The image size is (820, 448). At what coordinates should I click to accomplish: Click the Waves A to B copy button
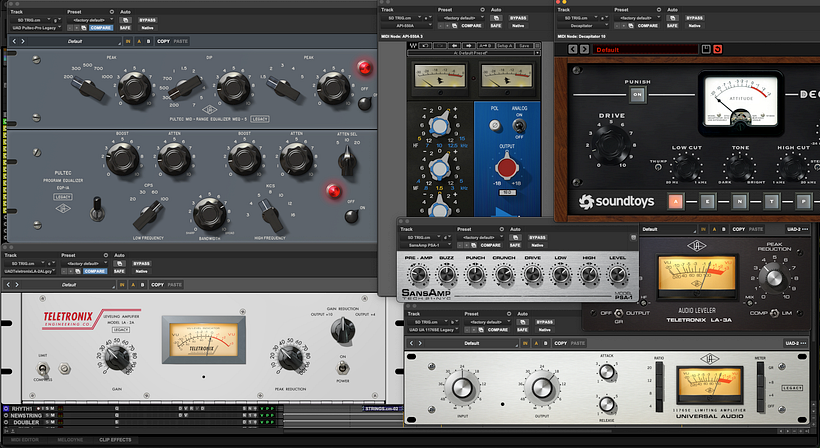click(486, 46)
